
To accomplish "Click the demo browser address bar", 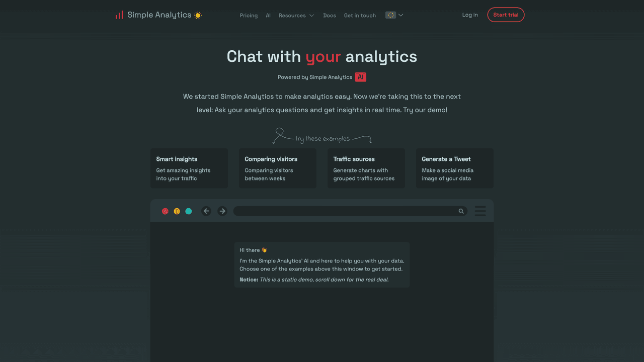I will click(350, 211).
